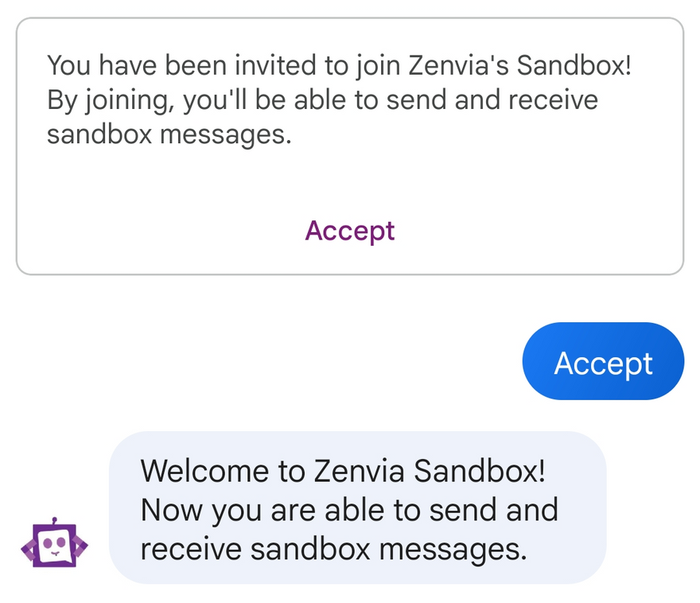700x603 pixels.
Task: Open the Zenvia robot avatar profile
Action: (x=54, y=543)
